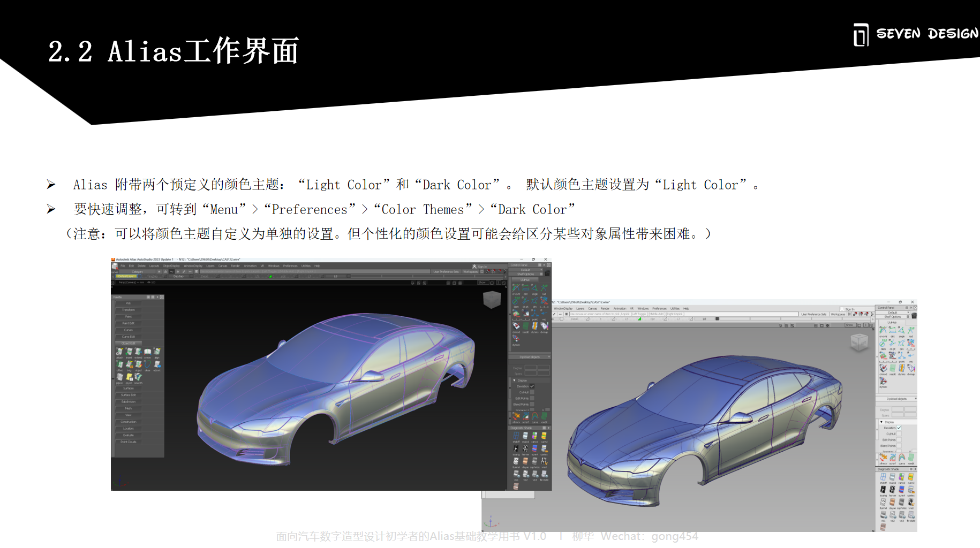Open the Preferences menu

[290, 265]
